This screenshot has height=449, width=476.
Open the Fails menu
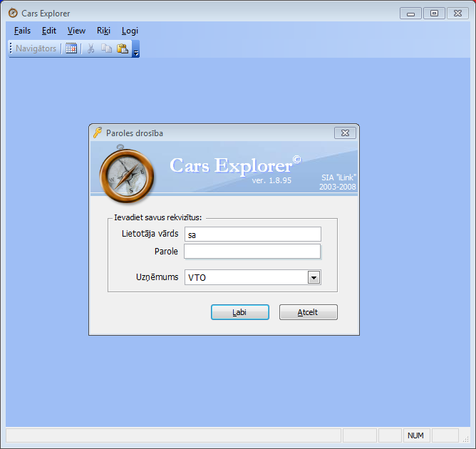(x=22, y=31)
